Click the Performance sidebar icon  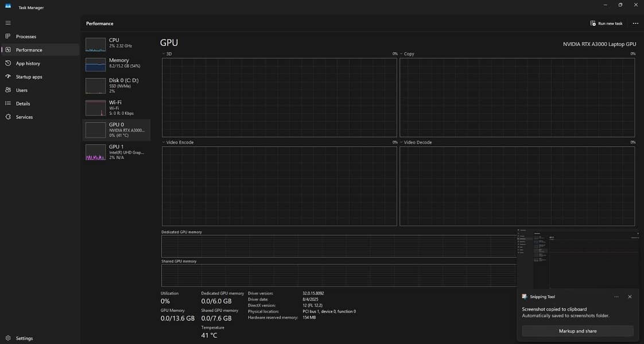point(8,50)
